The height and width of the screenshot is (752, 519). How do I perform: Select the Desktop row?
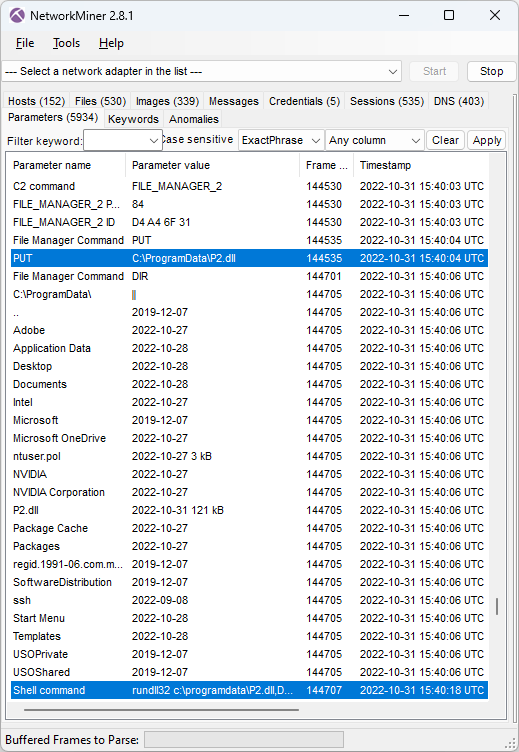tap(249, 366)
